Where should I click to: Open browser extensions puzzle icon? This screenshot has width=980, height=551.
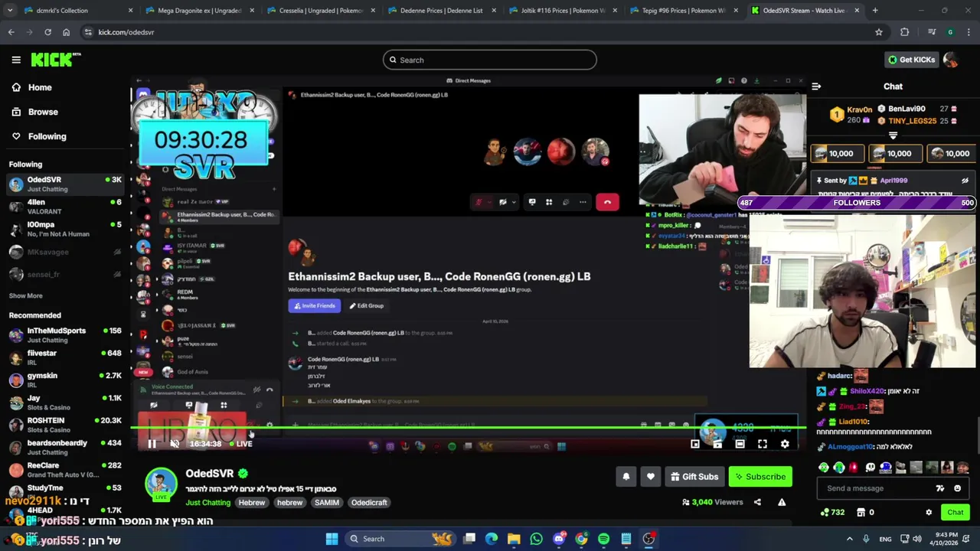coord(905,32)
